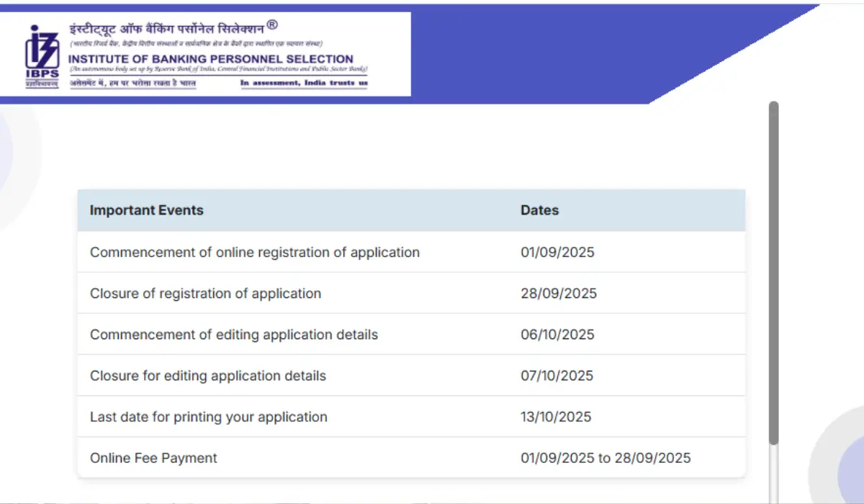Select 'Closure for editing application details' row
Viewport: 864px width, 504px height.
coord(207,376)
